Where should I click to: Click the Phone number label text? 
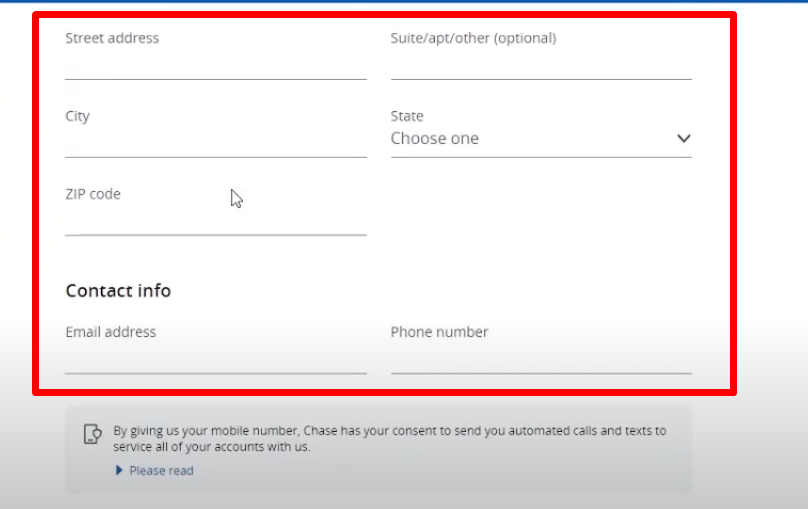(x=439, y=332)
